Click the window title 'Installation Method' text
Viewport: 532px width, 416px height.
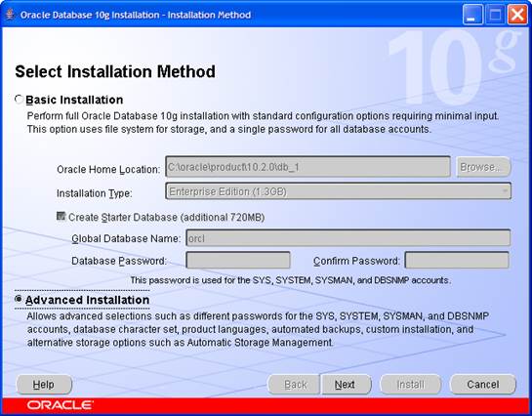click(209, 15)
